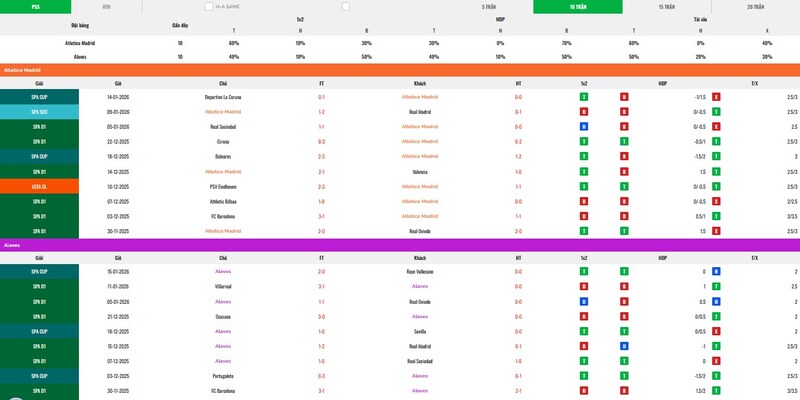
Task: Click the blue T/X H badge on Rayo Vallecano row
Action: click(717, 271)
